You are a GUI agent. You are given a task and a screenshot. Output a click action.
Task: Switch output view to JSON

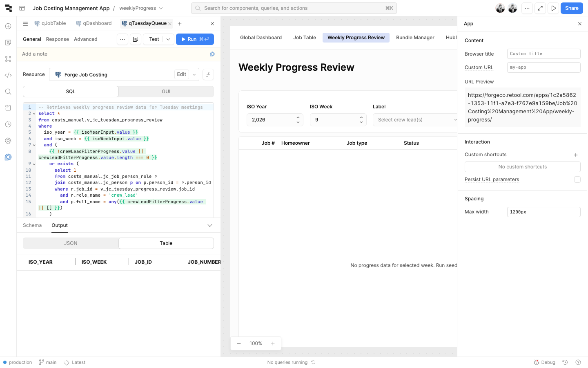pyautogui.click(x=71, y=243)
